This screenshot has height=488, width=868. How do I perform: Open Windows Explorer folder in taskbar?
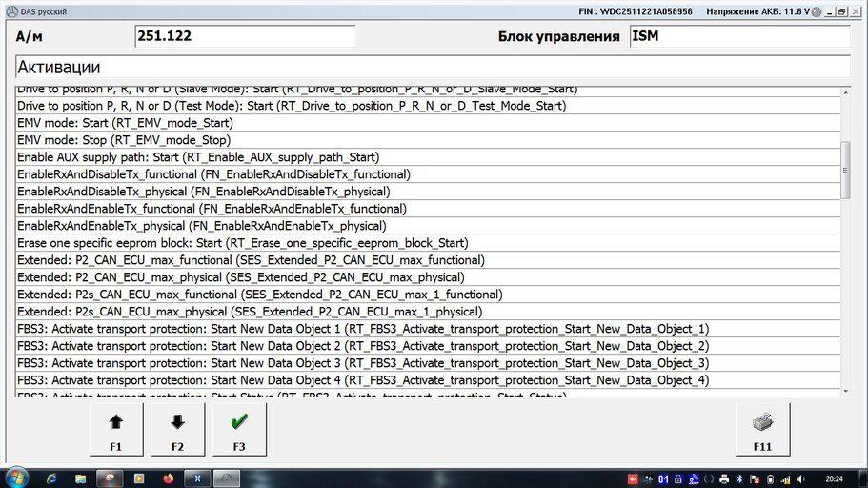80,478
